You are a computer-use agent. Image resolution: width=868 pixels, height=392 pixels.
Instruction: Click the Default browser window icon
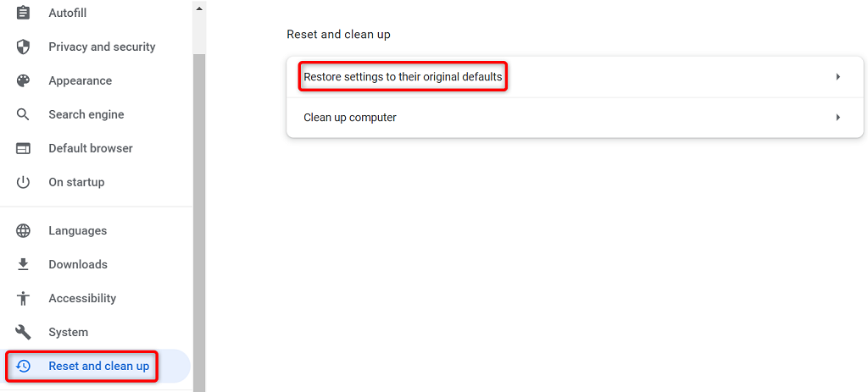tap(23, 148)
